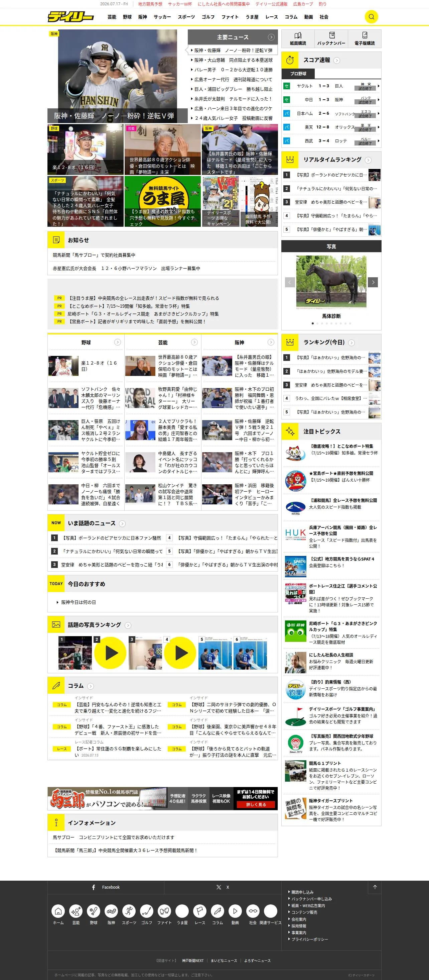Show the previous photo in the 写真 carousel
This screenshot has width=429, height=980.
pyautogui.click(x=290, y=282)
